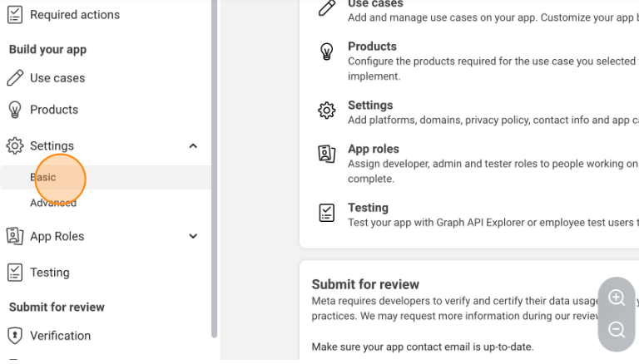This screenshot has width=639, height=364.
Task: Expand the App Roles section chevron
Action: (193, 236)
